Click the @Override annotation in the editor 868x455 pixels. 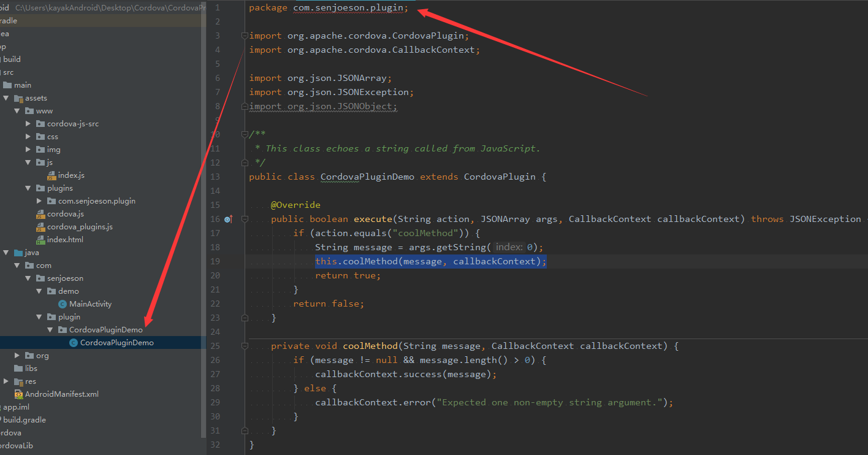point(295,205)
